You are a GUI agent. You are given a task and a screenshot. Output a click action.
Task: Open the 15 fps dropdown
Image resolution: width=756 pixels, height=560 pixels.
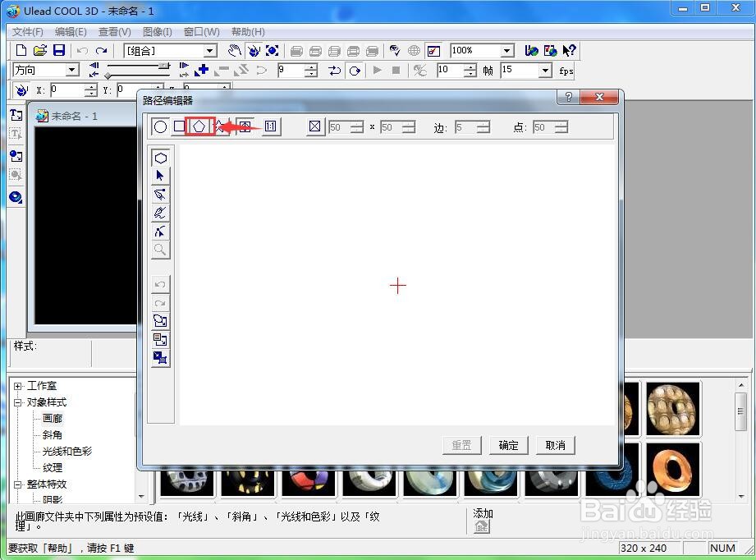click(545, 71)
